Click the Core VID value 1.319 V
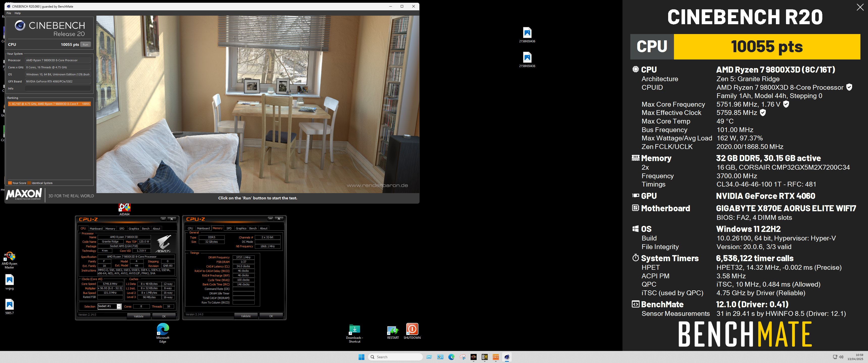The height and width of the screenshot is (363, 868). [x=142, y=251]
